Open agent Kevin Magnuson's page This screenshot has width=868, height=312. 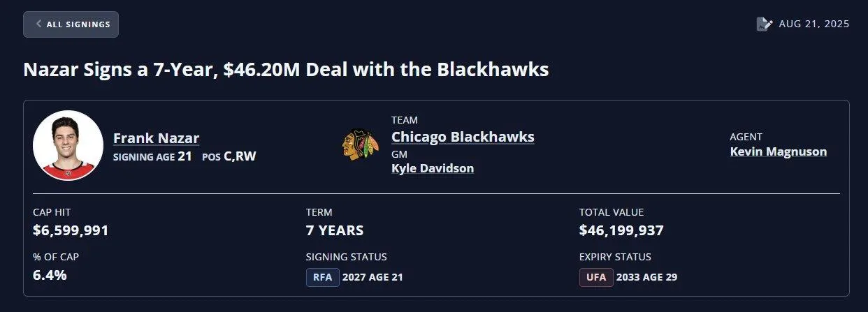tap(778, 151)
